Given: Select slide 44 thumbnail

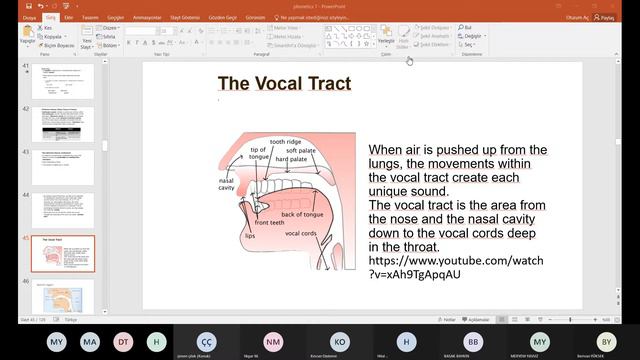Looking at the screenshot, I should pos(63,211).
